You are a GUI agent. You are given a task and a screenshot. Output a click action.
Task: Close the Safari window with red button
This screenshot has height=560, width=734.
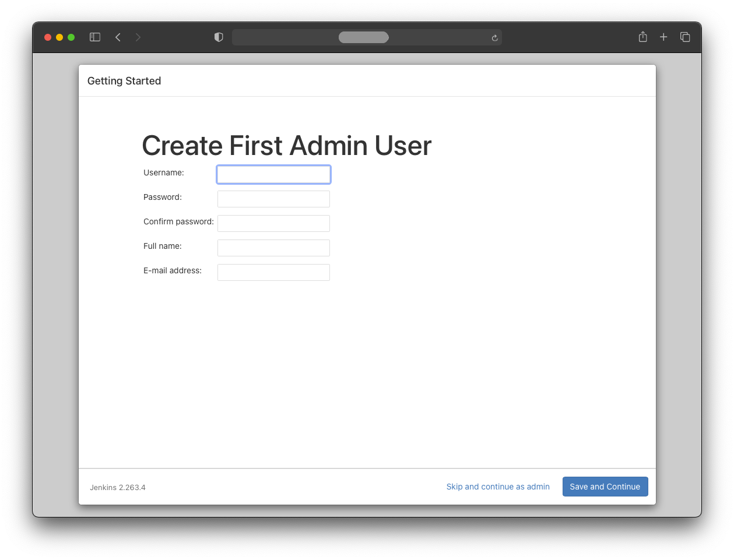(x=48, y=37)
